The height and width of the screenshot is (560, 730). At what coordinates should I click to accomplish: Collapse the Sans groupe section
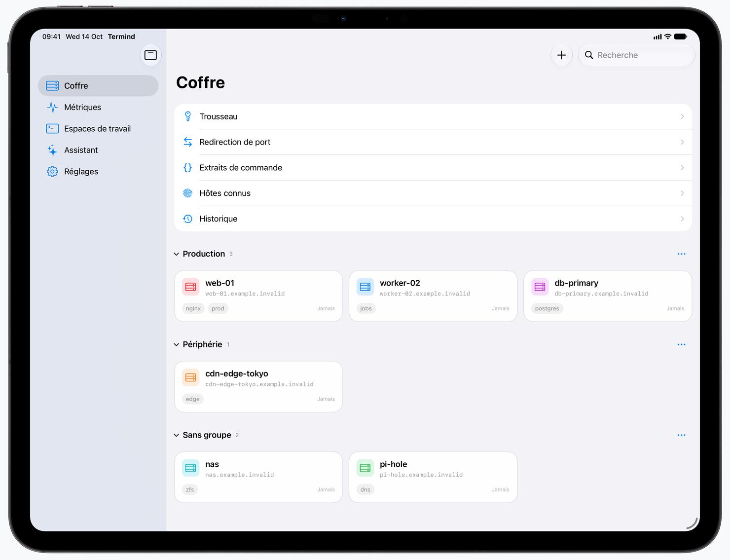[x=177, y=435]
